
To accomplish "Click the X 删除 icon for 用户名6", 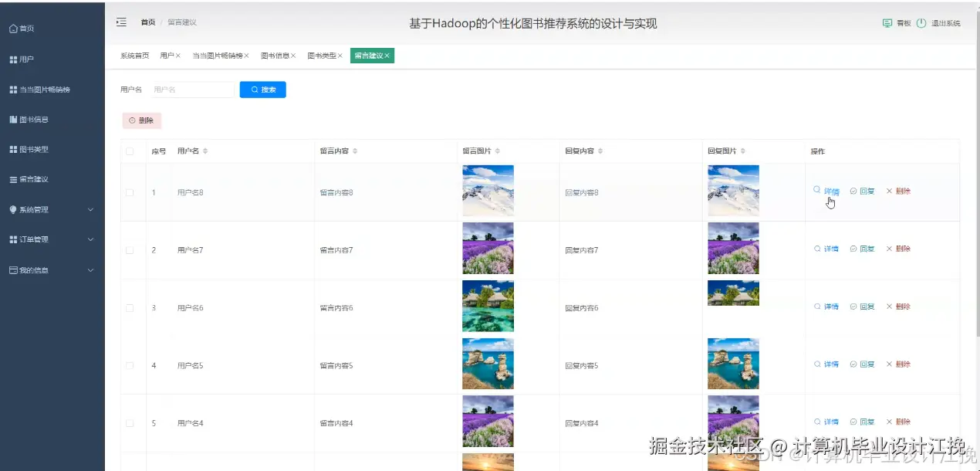I will click(x=889, y=307).
